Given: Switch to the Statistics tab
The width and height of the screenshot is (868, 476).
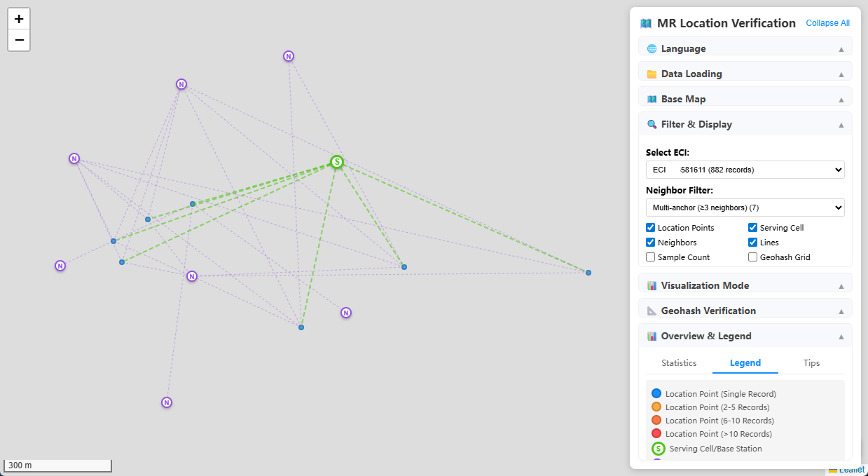Looking at the screenshot, I should [x=679, y=363].
